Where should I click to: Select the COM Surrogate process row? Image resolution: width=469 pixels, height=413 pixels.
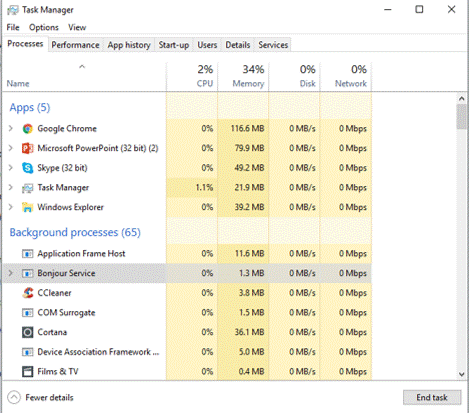187,313
